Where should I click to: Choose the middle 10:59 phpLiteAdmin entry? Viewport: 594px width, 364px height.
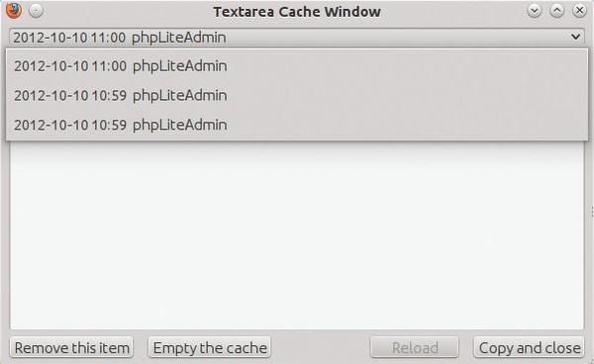297,95
